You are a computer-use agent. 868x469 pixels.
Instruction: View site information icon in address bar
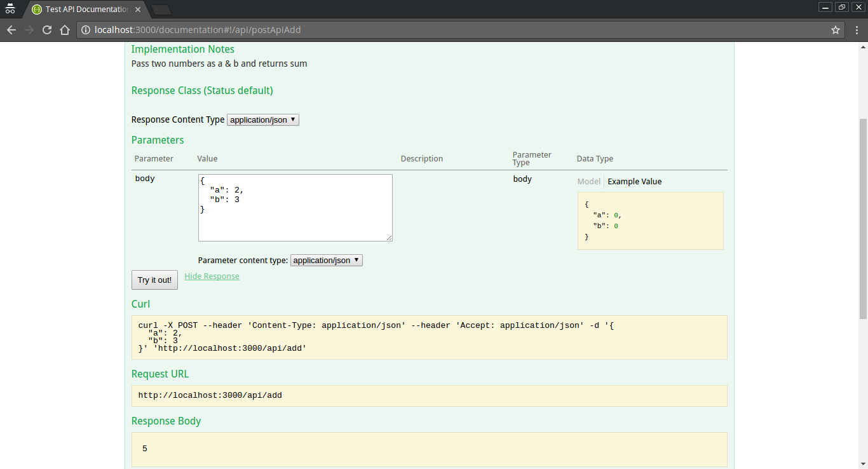point(86,30)
